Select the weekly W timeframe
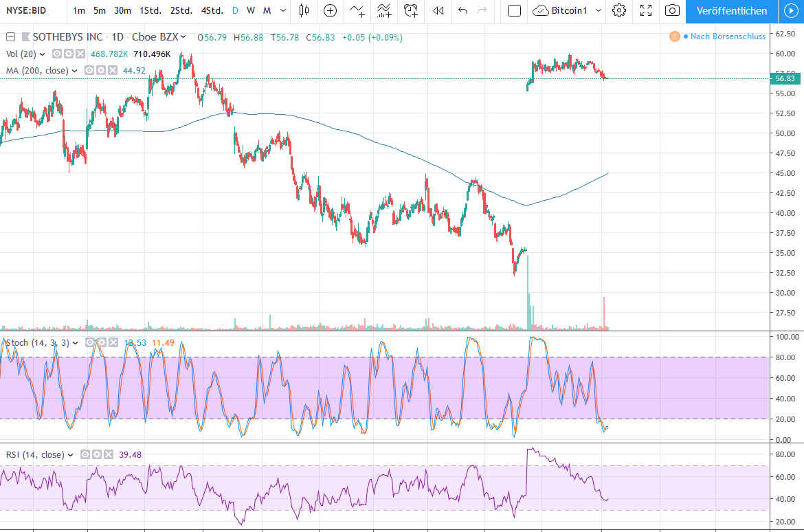The image size is (804, 532). point(251,10)
